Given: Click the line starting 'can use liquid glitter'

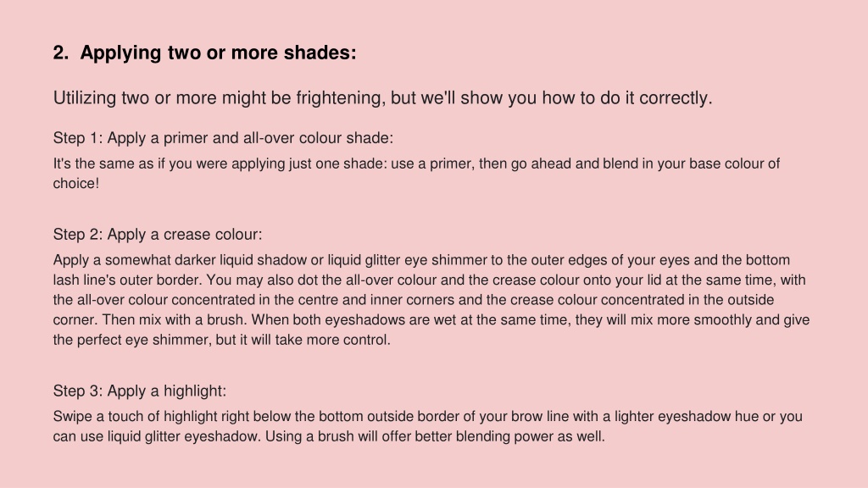Looking at the screenshot, I should point(329,436).
